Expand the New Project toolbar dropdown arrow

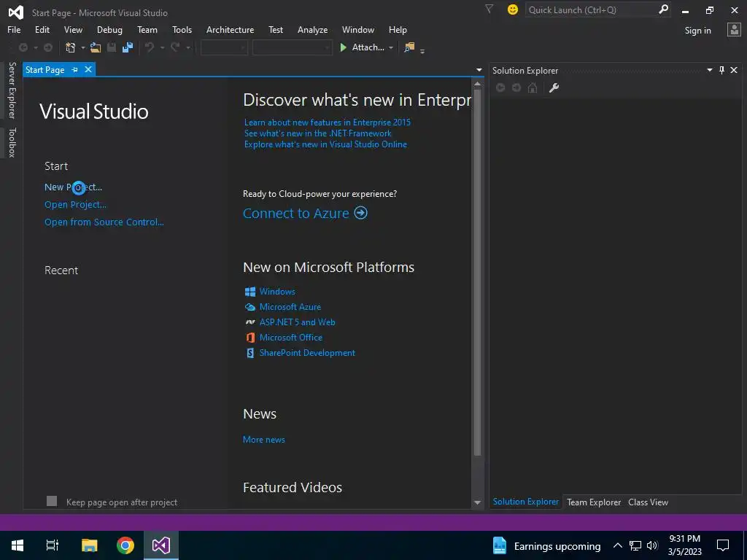82,47
